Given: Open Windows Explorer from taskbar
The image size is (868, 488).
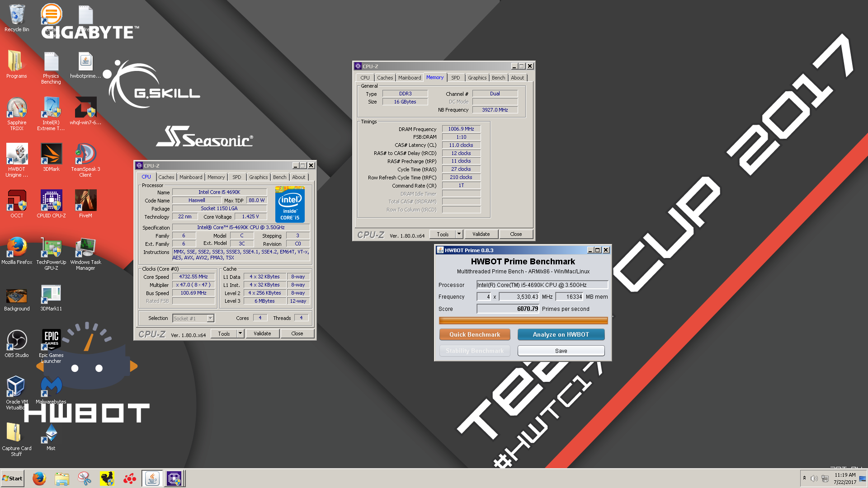Looking at the screenshot, I should point(62,479).
